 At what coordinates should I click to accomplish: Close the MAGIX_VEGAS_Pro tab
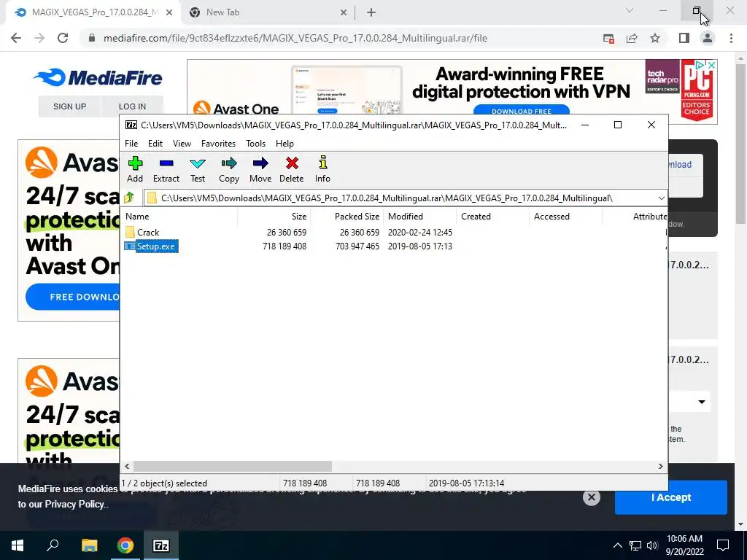169,12
